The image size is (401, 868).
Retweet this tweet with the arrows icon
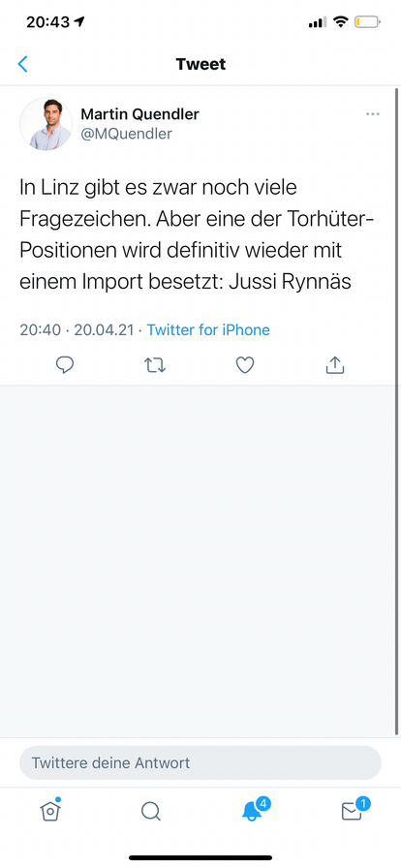pos(155,365)
